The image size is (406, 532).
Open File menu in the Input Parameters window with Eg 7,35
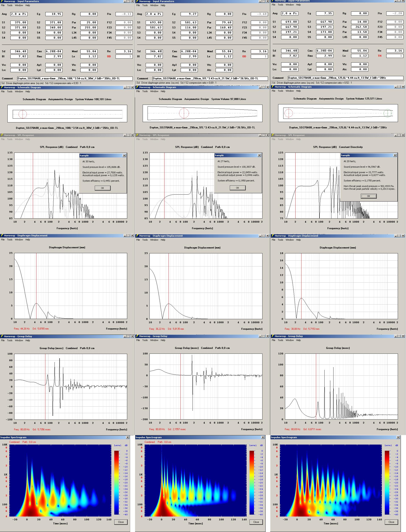coord(273,5)
